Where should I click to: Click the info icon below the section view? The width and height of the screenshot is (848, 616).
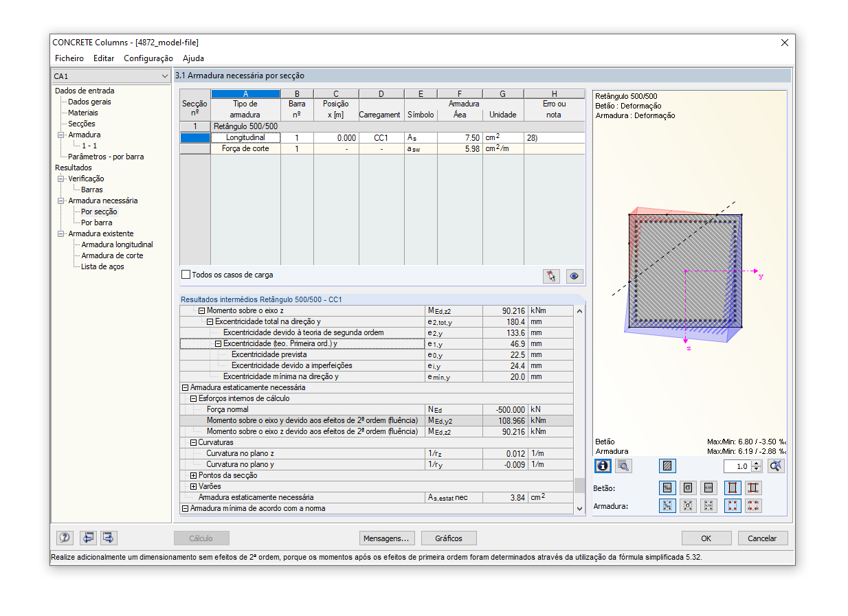pos(603,466)
